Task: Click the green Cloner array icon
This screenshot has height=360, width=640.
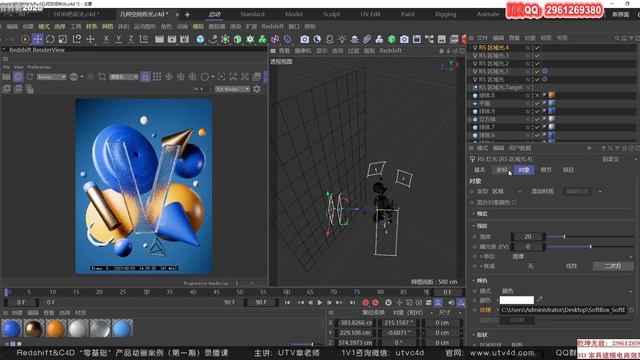Action: (x=262, y=39)
